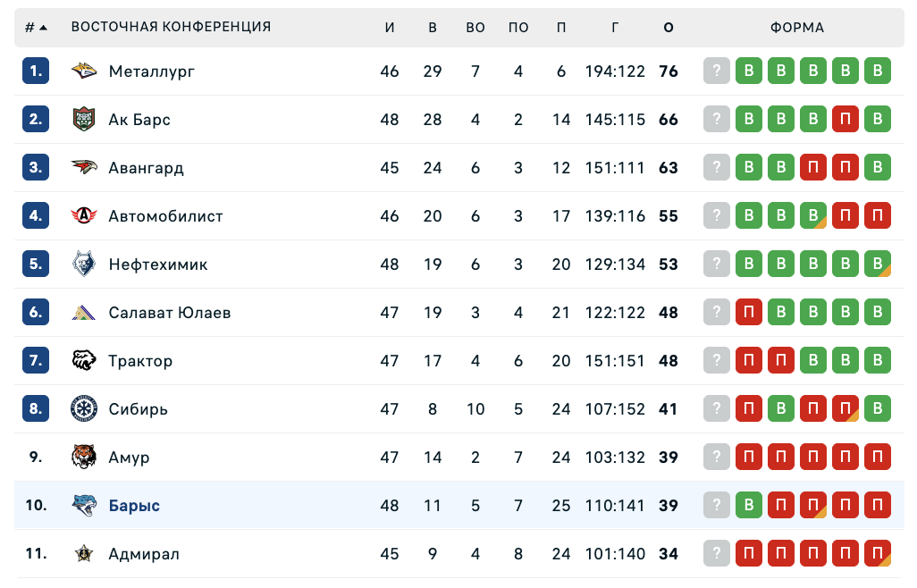Click Металлург's gray question mark form badge

pyautogui.click(x=717, y=71)
